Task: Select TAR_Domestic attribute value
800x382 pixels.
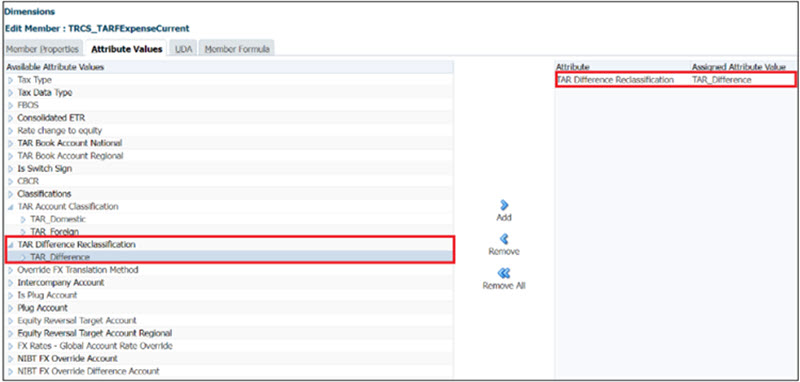Action: pos(58,219)
